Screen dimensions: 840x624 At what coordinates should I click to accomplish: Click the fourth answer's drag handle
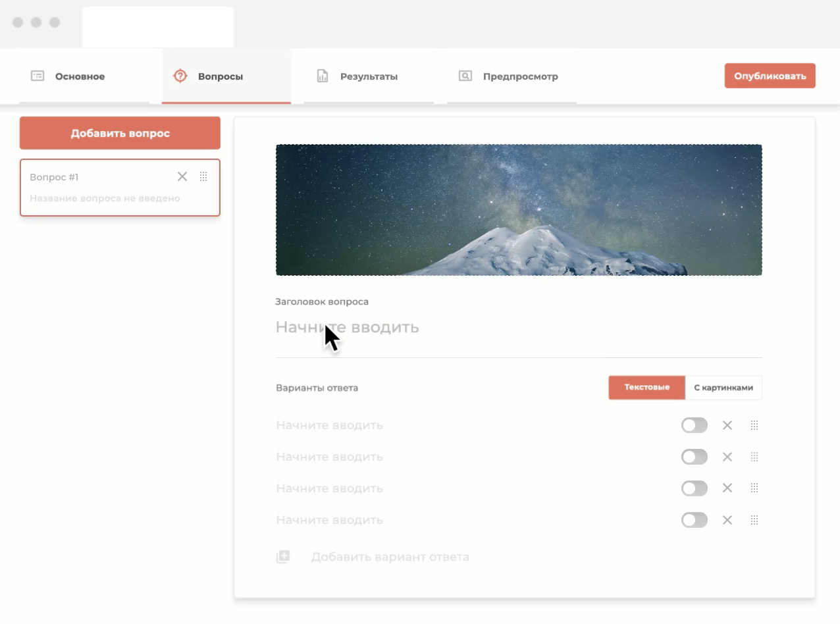pyautogui.click(x=754, y=520)
